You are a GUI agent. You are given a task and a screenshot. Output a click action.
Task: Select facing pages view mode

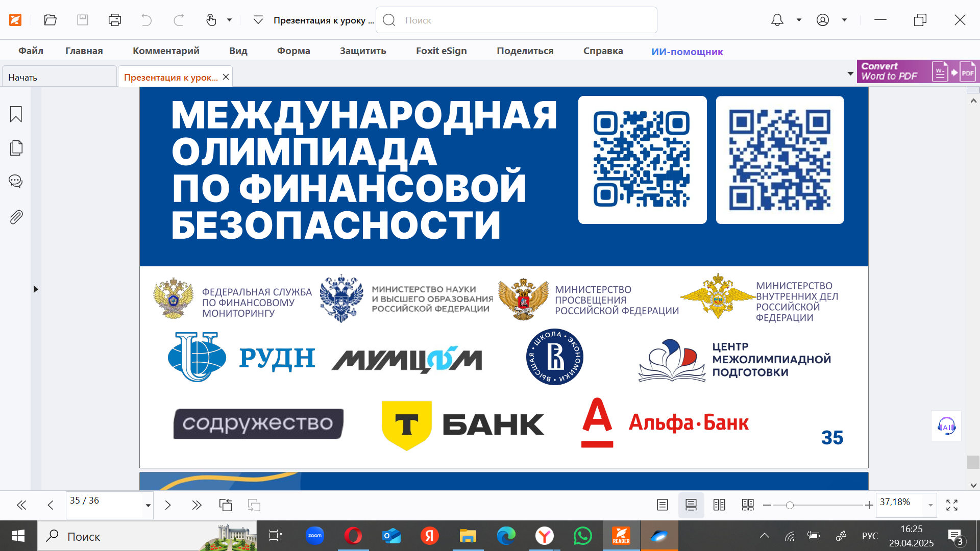[x=719, y=505]
